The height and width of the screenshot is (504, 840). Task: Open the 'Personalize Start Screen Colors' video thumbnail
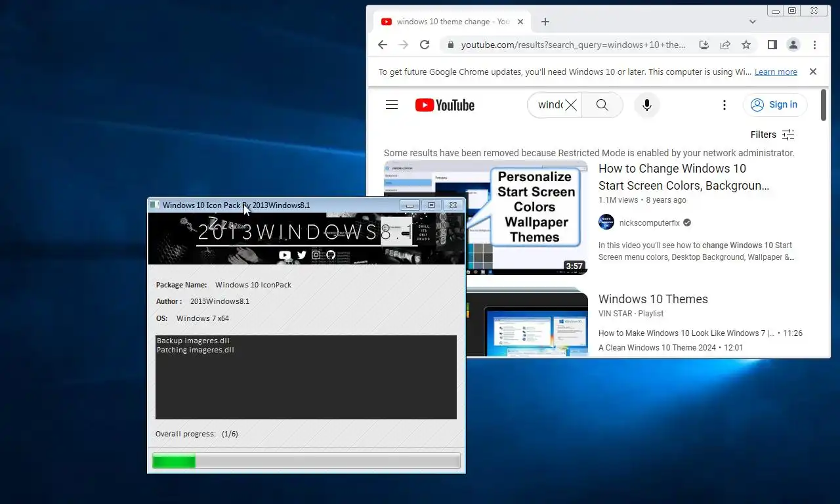pyautogui.click(x=486, y=217)
